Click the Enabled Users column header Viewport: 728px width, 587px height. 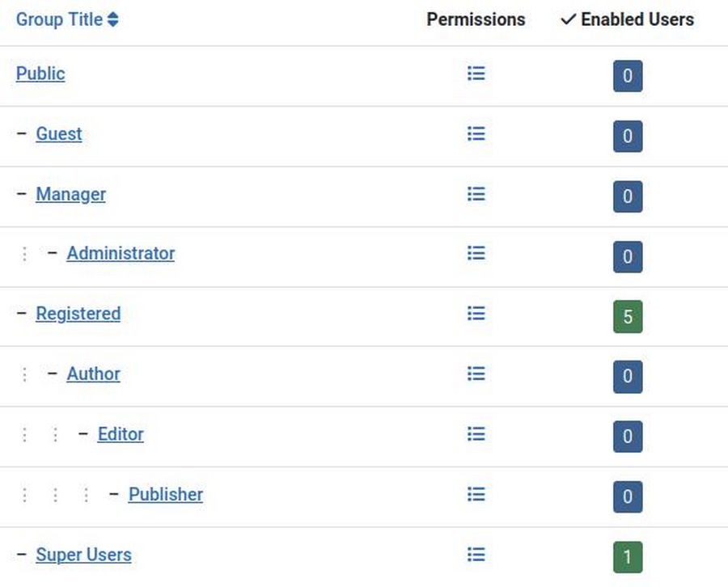627,19
